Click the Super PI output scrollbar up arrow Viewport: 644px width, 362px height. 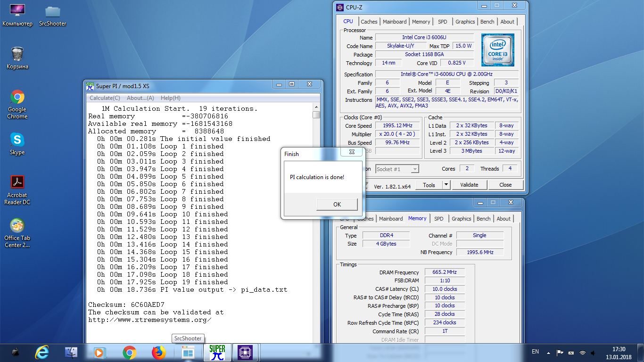click(x=316, y=107)
